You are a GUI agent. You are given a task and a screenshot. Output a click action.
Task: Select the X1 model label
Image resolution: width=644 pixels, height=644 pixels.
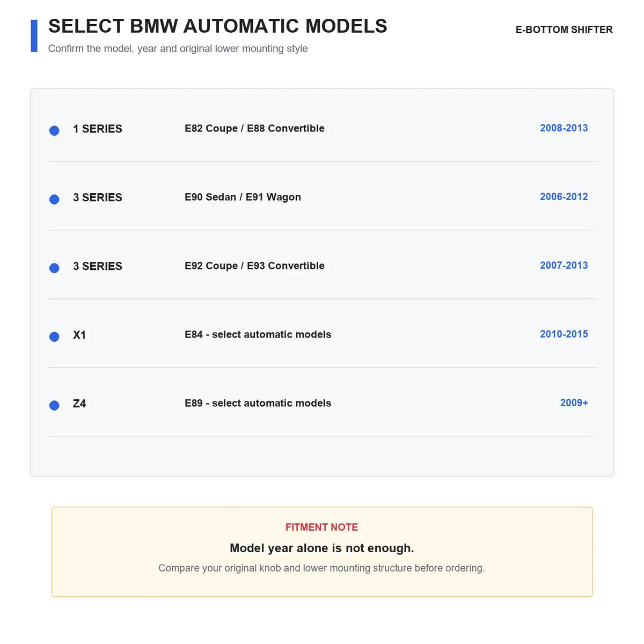pyautogui.click(x=79, y=335)
